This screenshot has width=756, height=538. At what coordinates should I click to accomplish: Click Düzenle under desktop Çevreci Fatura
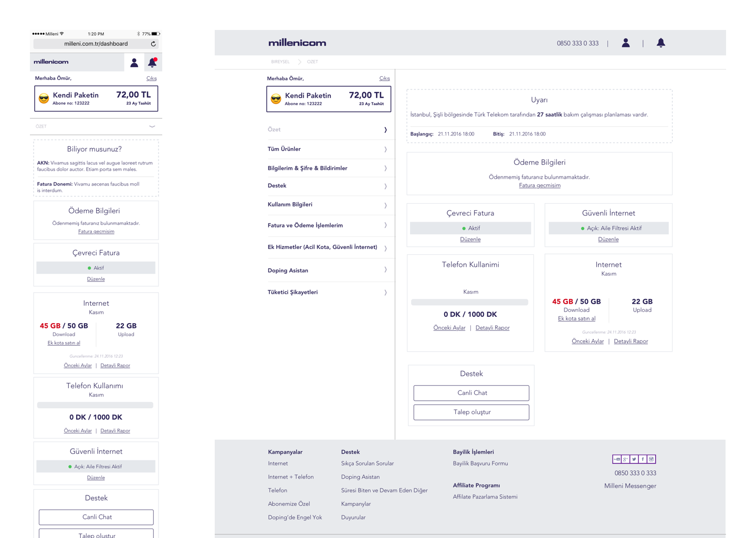click(470, 239)
